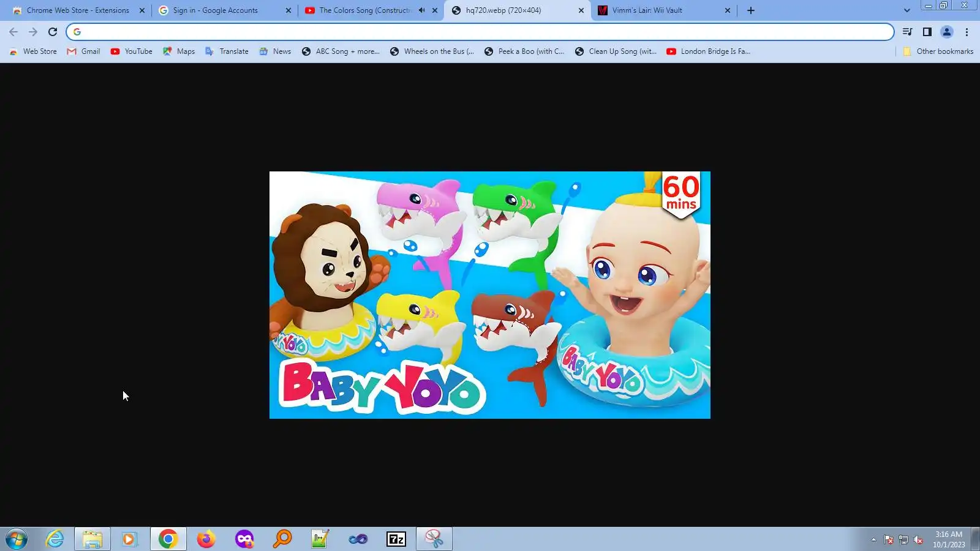Mute audio on The Colors Song tab
980x551 pixels.
421,10
